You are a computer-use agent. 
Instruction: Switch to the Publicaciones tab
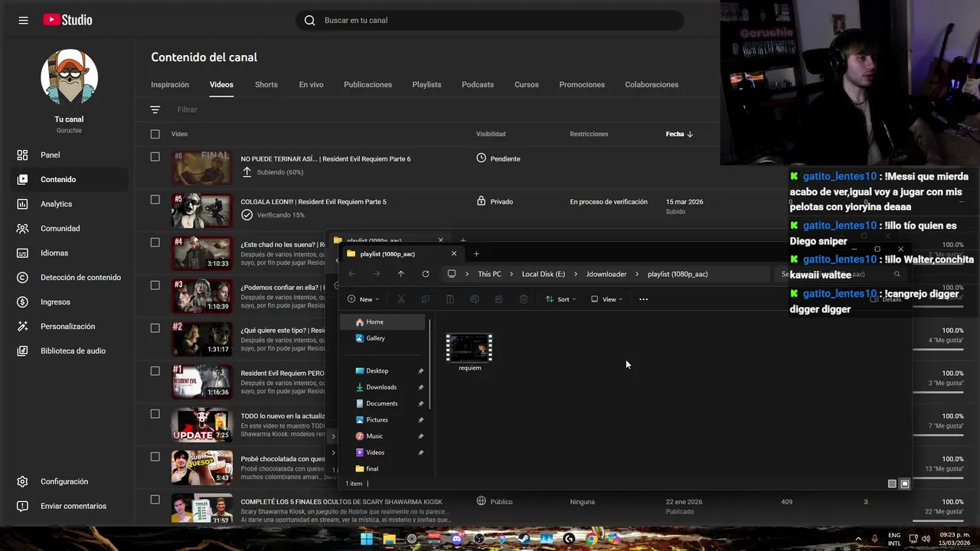[367, 85]
